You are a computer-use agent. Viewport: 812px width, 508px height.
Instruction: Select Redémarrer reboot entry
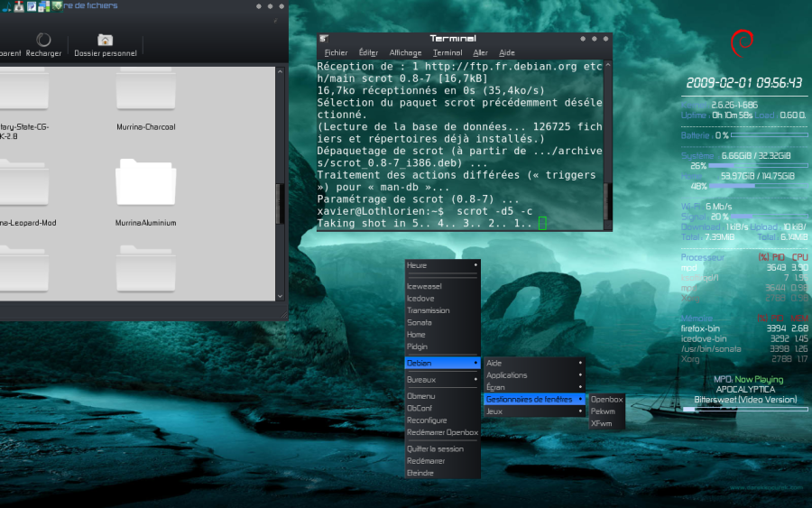(x=442, y=461)
